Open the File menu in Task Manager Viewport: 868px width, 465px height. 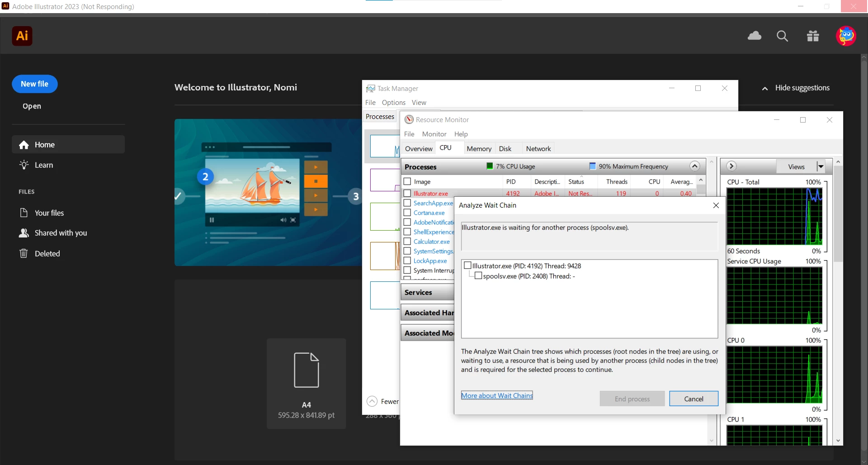tap(370, 103)
